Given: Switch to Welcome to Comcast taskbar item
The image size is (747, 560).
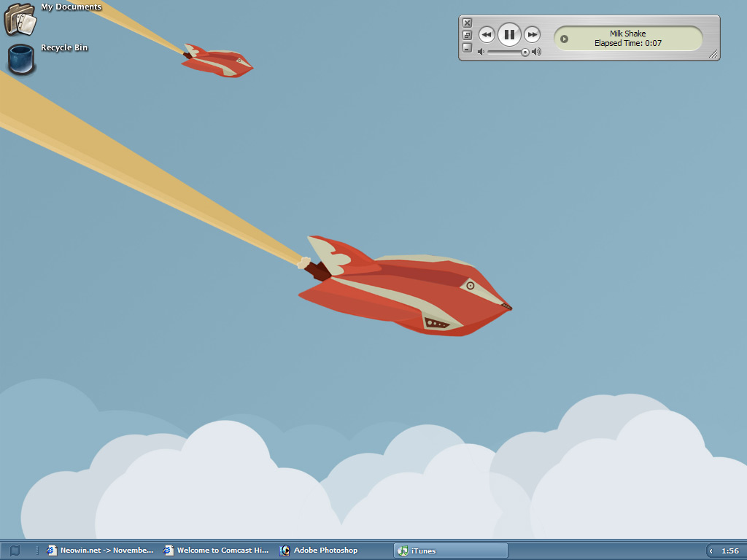Looking at the screenshot, I should tap(216, 551).
